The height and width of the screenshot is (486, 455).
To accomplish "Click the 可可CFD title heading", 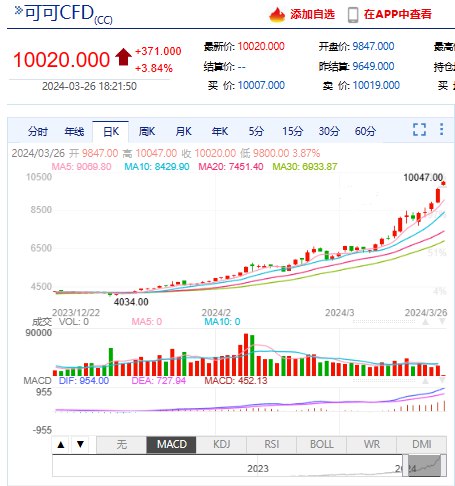I will coord(59,13).
